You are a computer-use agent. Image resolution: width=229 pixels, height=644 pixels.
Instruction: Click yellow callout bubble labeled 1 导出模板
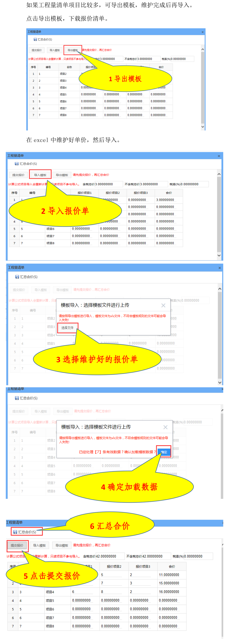pos(125,79)
